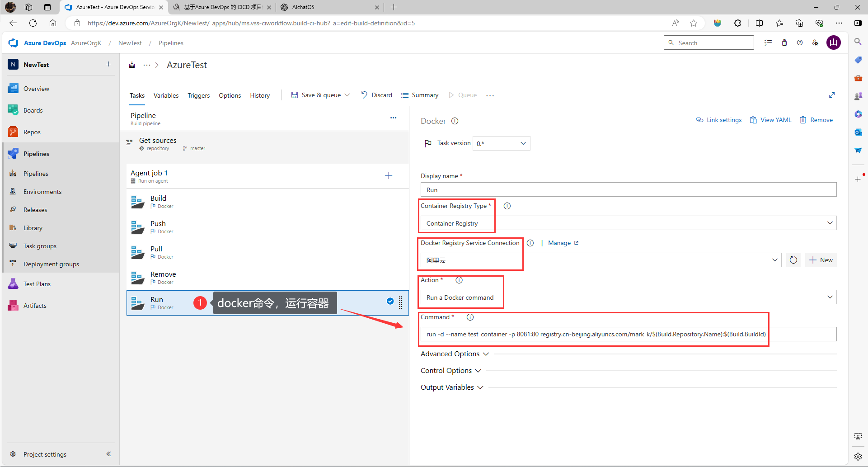Image resolution: width=868 pixels, height=467 pixels.
Task: Show Docker Registry Service Connection info
Action: click(530, 243)
